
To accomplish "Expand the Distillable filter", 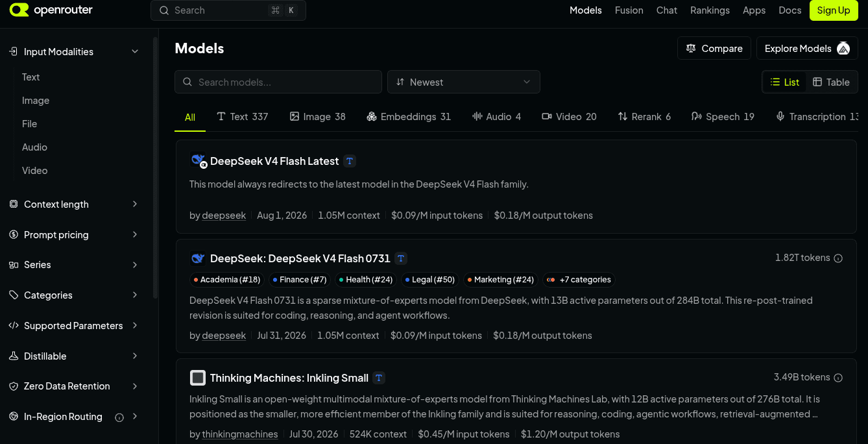I will [135, 356].
